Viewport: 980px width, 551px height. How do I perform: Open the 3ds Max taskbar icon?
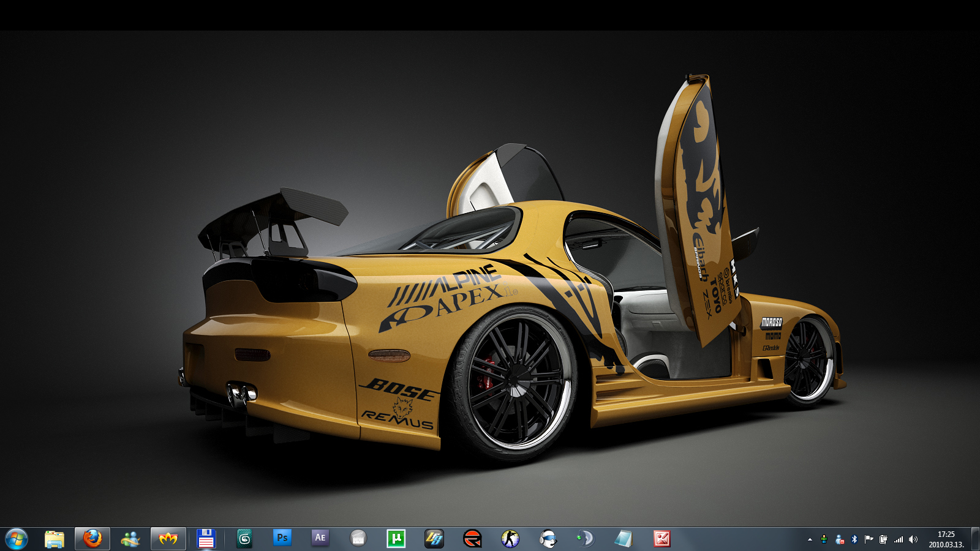pos(244,539)
